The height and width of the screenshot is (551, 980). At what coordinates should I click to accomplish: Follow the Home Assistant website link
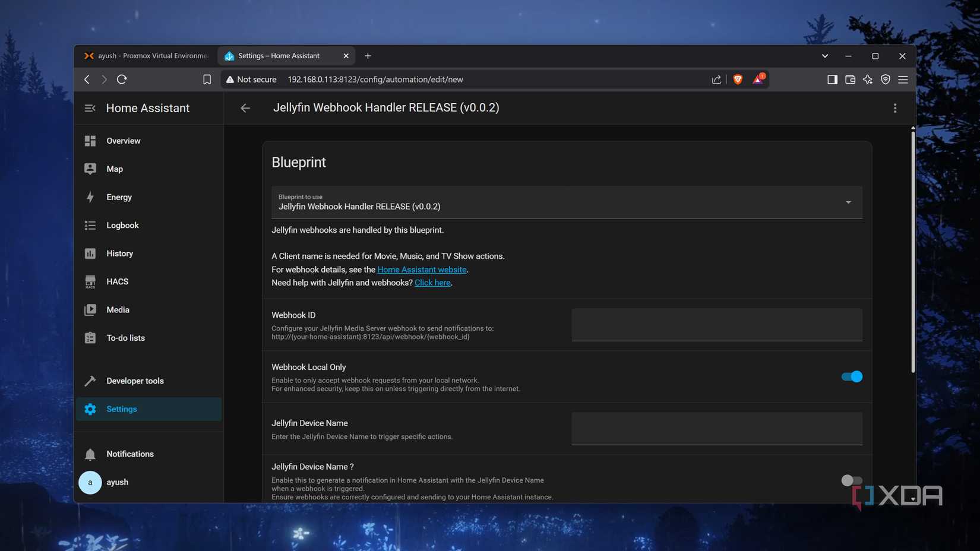(422, 270)
